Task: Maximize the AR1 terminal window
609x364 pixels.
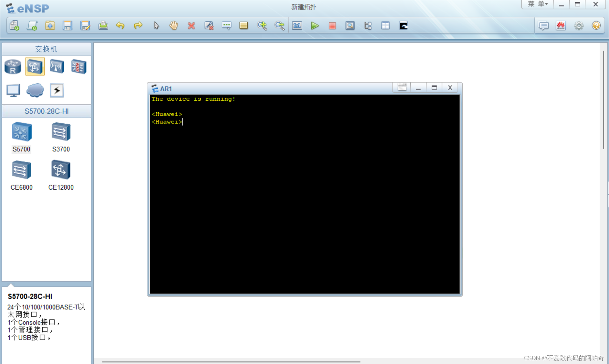Action: 434,87
